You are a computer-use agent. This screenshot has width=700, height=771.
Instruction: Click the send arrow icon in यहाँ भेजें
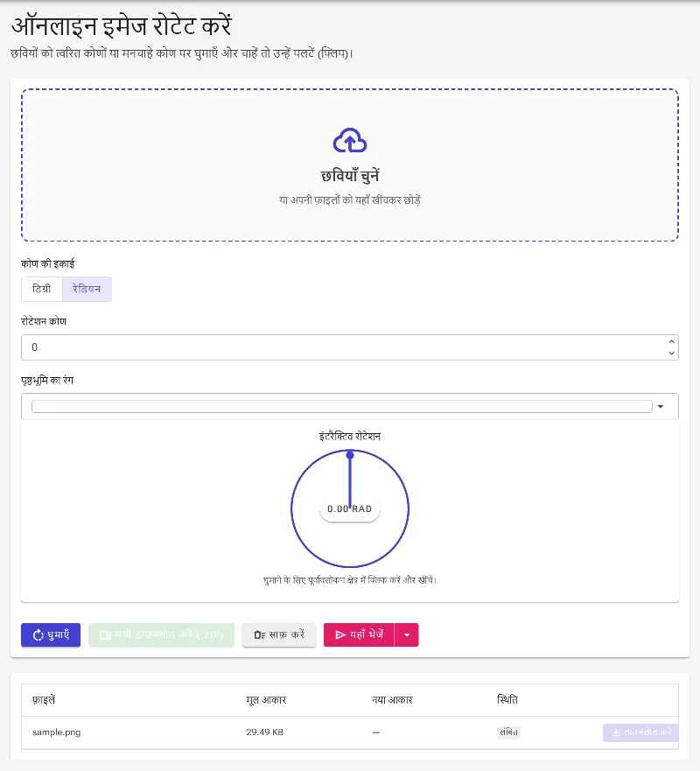pyautogui.click(x=340, y=635)
